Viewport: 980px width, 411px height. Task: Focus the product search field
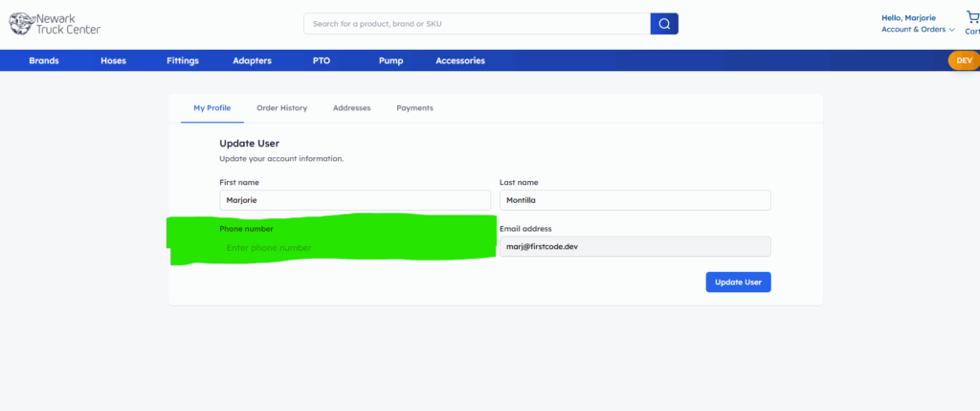[476, 23]
